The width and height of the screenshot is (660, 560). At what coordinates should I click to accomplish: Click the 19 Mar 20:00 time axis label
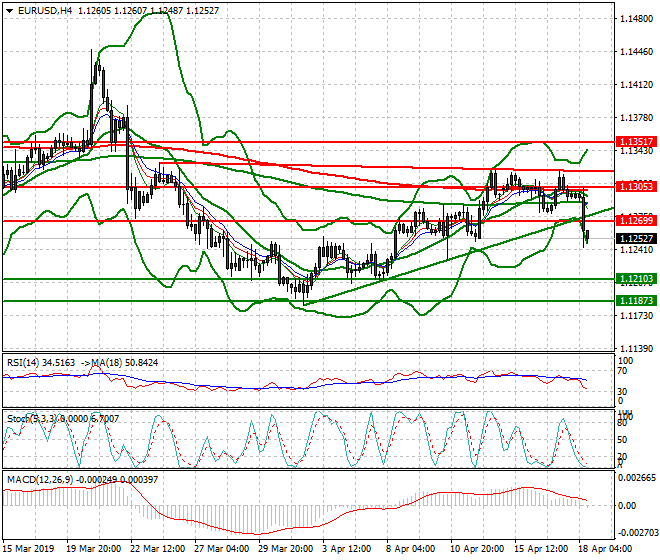click(93, 549)
